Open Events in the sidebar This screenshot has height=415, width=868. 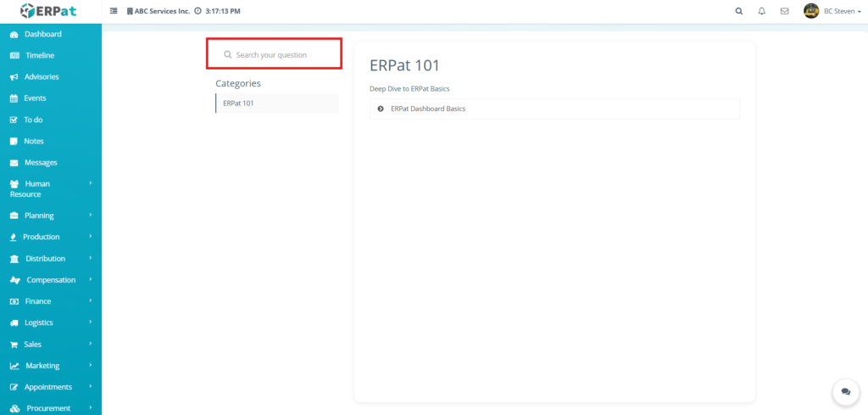click(x=35, y=98)
